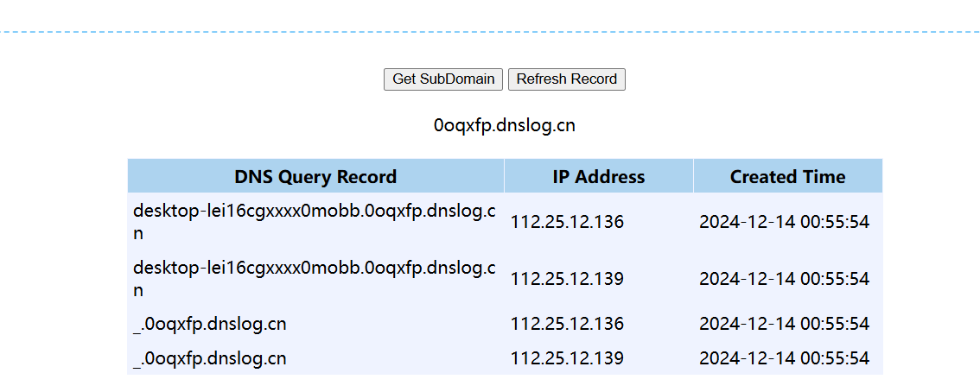
Task: Select the first desktop-lei16cgxxxx0mobb DNS query record
Action: 315,212
